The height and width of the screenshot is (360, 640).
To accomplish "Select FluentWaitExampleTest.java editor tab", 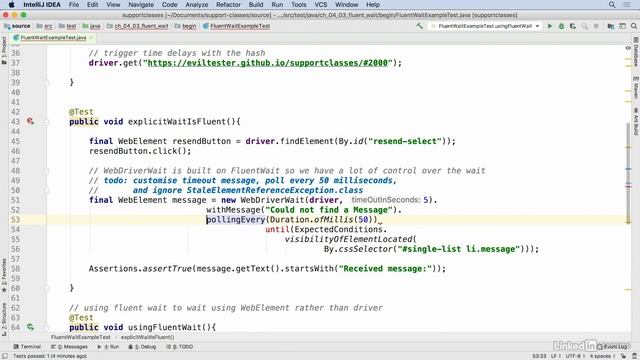I will click(53, 38).
